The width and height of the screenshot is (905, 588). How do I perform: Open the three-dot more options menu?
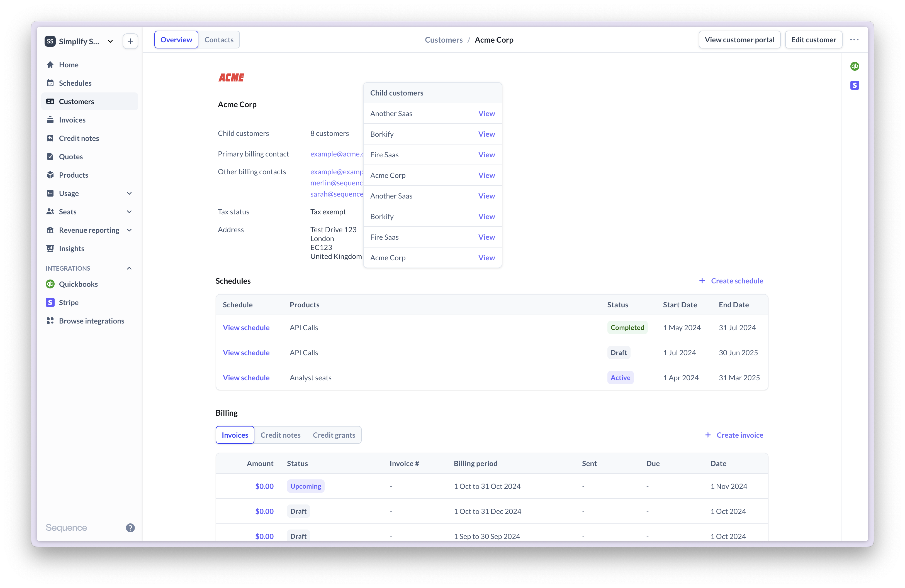[x=854, y=40]
